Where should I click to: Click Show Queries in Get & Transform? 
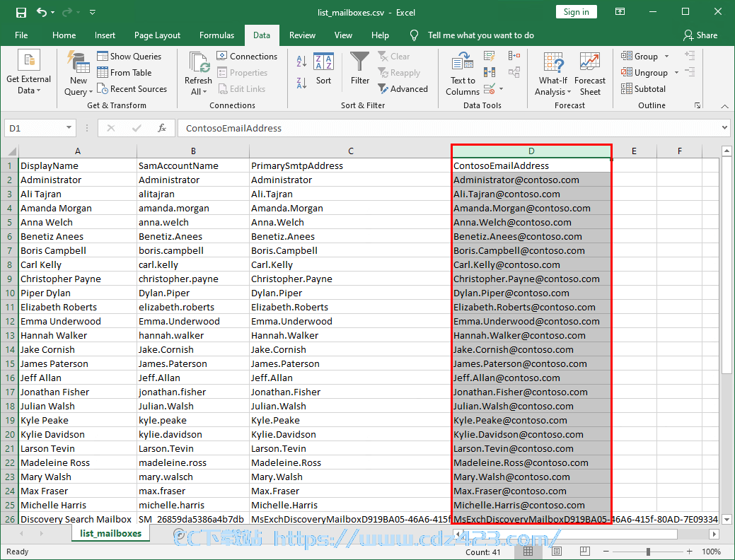point(129,57)
